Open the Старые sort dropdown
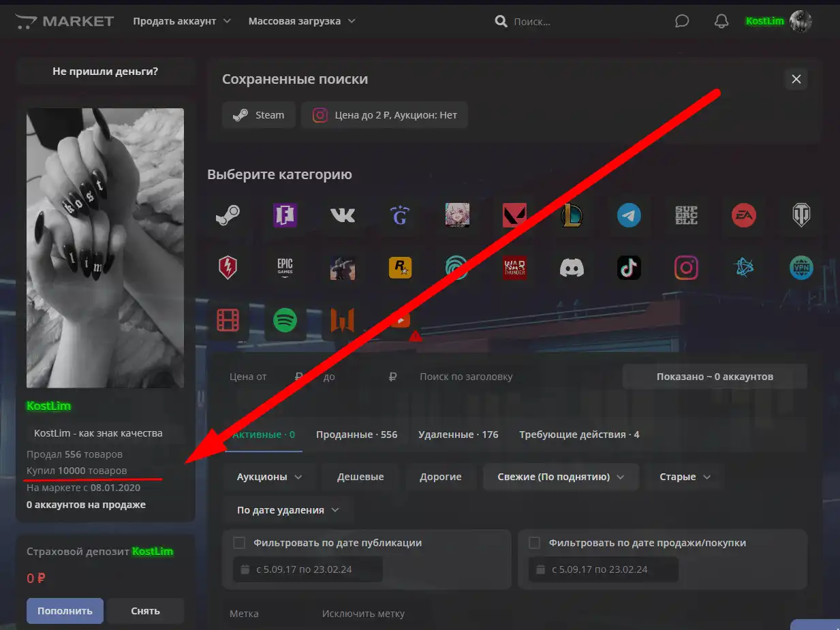The image size is (840, 630). (684, 477)
